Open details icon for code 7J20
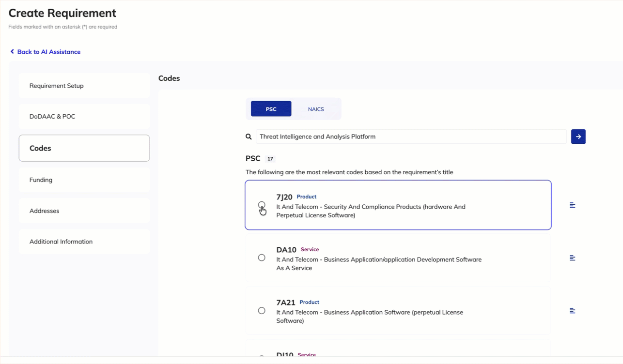 572,205
